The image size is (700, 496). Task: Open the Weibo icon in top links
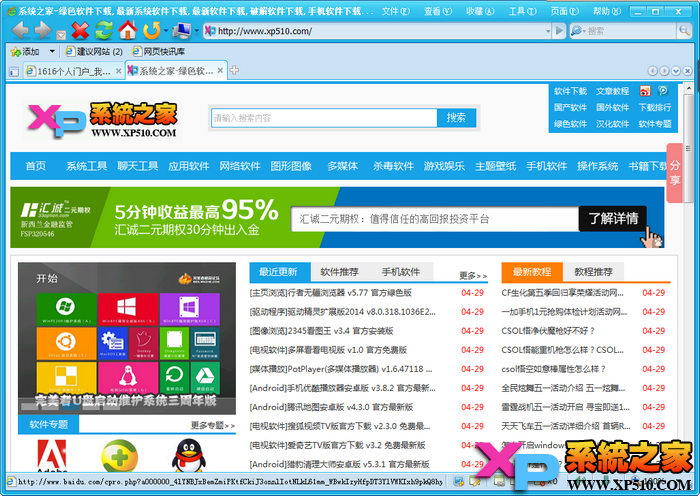(645, 91)
